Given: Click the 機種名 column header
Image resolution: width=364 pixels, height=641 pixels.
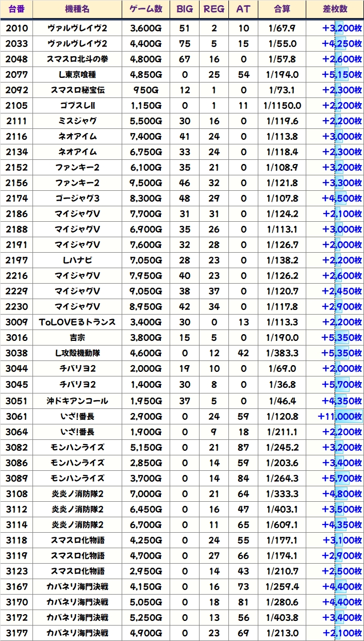Looking at the screenshot, I should point(77,9).
